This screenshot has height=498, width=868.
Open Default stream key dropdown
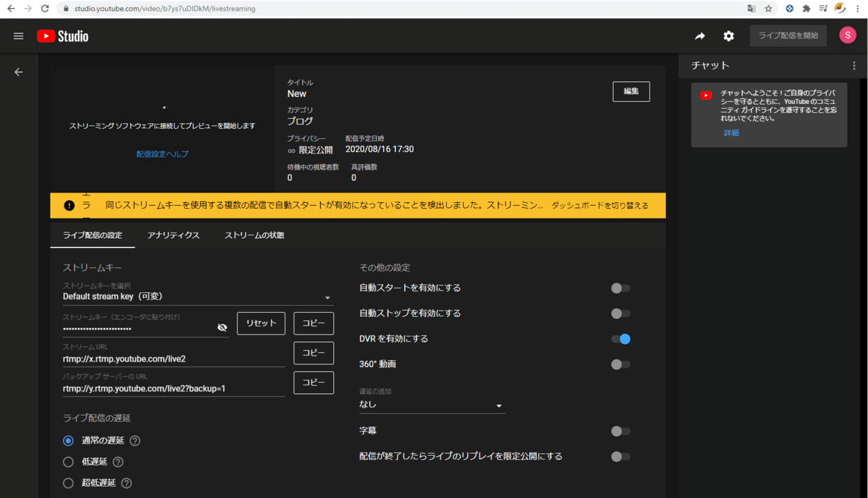pyautogui.click(x=198, y=296)
